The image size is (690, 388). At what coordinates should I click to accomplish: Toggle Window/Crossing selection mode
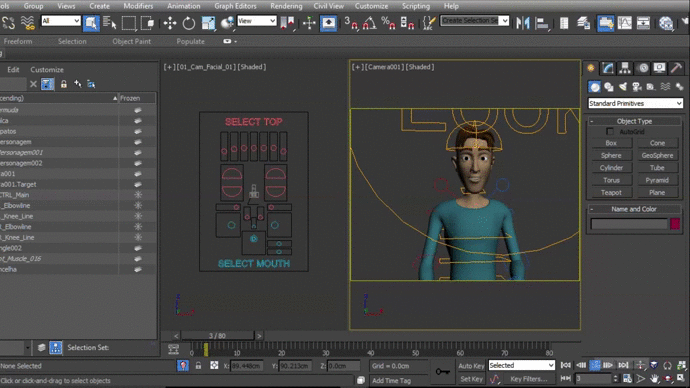(x=147, y=23)
